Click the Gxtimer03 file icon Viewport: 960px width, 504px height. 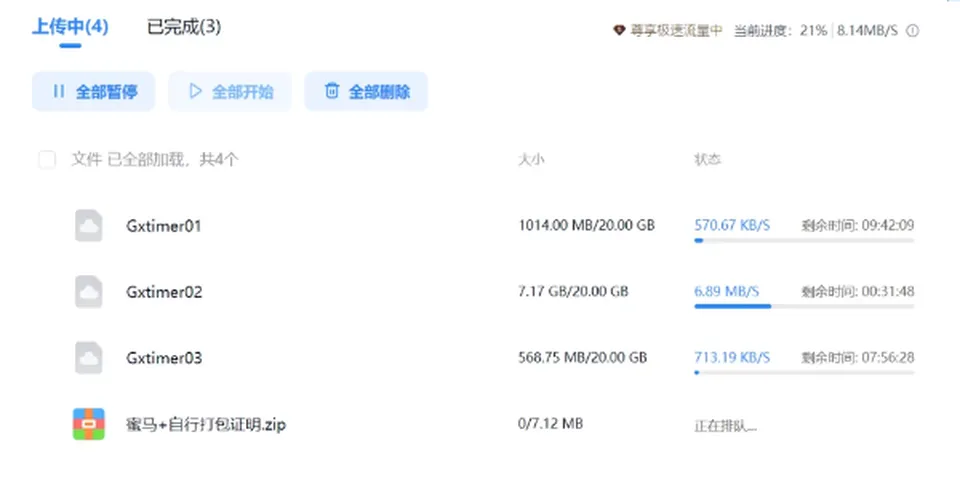click(89, 358)
